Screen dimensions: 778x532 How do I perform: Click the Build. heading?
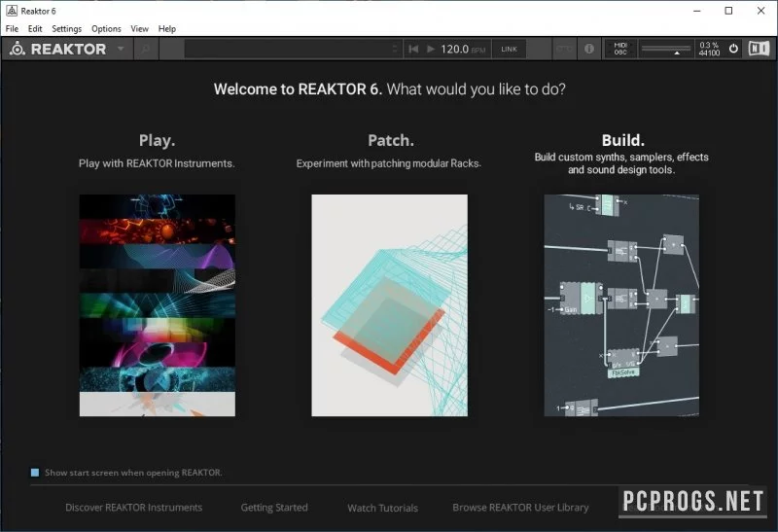pos(623,140)
